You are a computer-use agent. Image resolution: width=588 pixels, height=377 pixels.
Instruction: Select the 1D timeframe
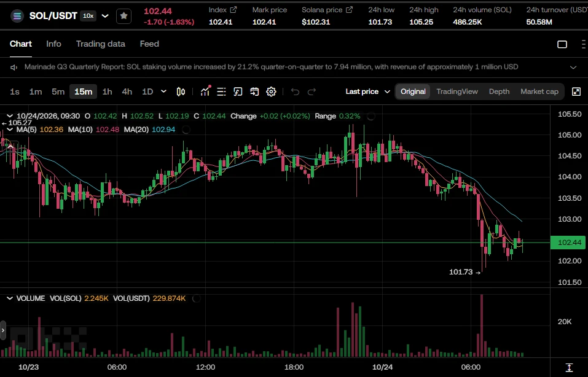(147, 92)
